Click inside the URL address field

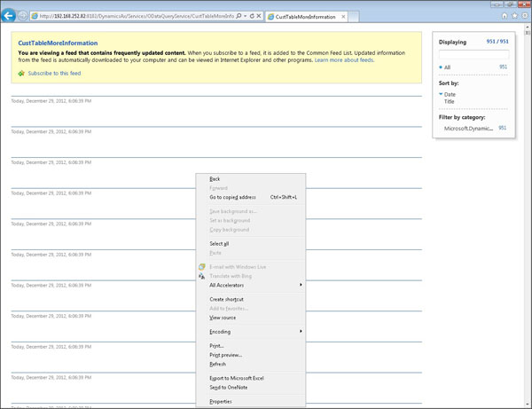point(137,16)
